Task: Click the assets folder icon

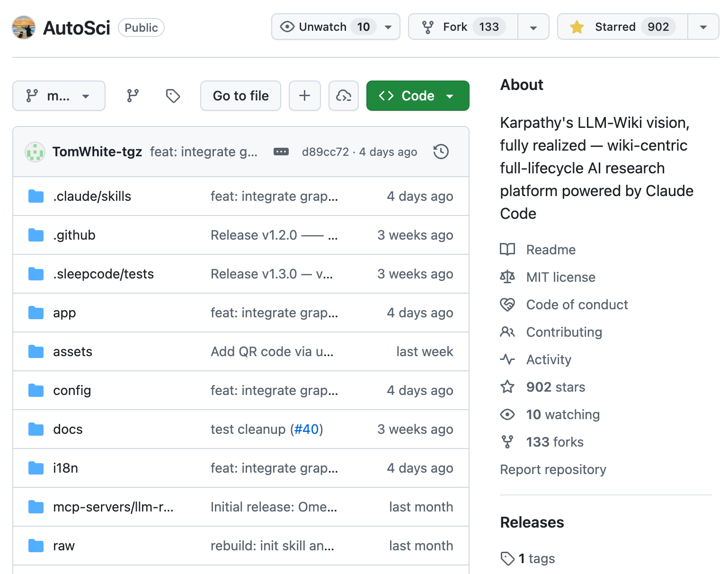Action: click(36, 351)
